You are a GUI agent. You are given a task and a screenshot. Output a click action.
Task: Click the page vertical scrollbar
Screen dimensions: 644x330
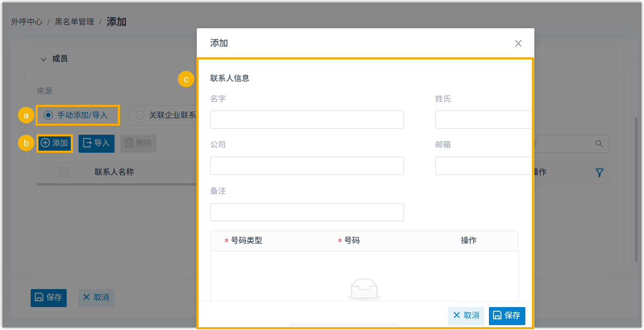(636, 188)
